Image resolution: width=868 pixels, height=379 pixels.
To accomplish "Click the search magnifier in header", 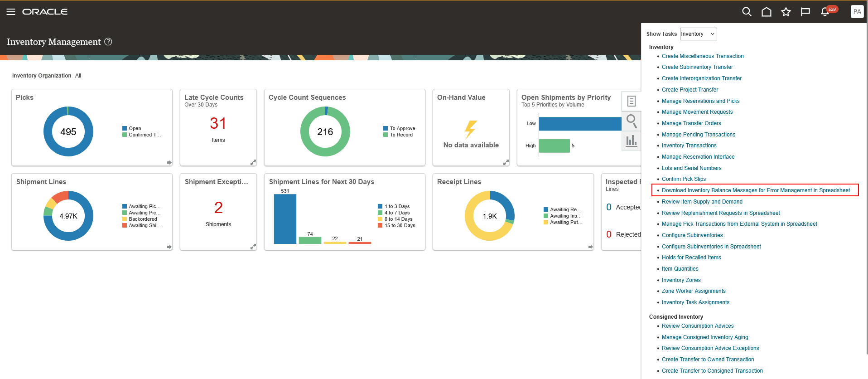I will [747, 12].
